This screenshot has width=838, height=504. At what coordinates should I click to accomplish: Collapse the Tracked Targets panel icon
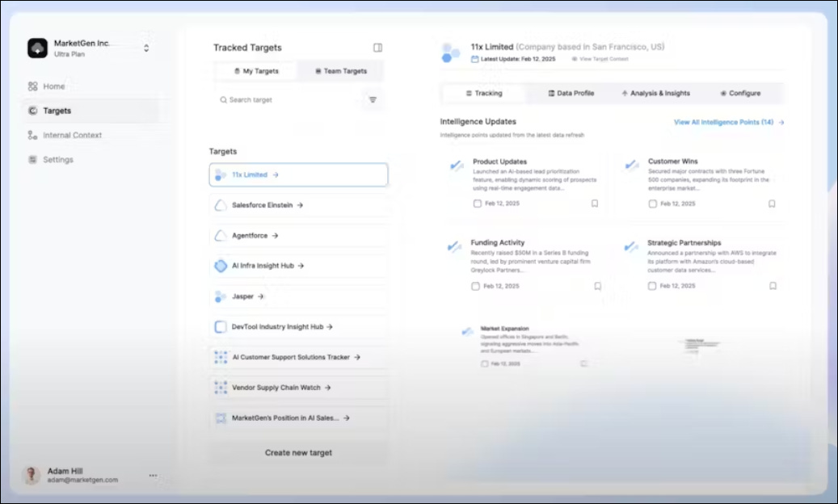click(x=377, y=48)
